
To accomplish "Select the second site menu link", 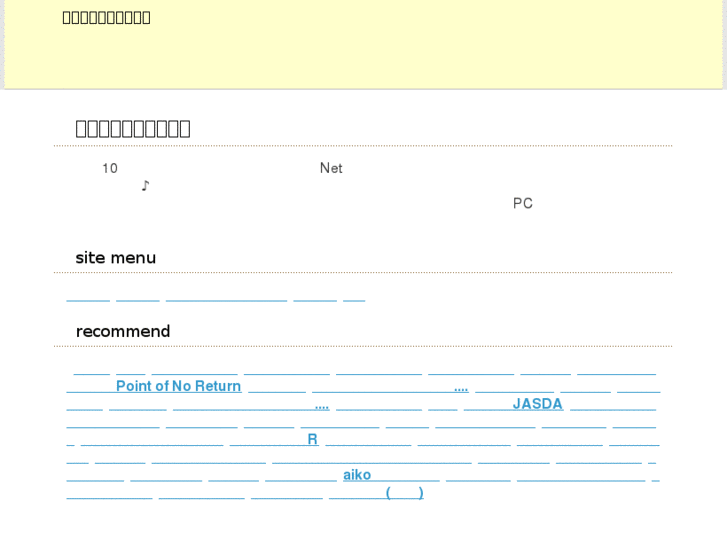I will (x=138, y=297).
